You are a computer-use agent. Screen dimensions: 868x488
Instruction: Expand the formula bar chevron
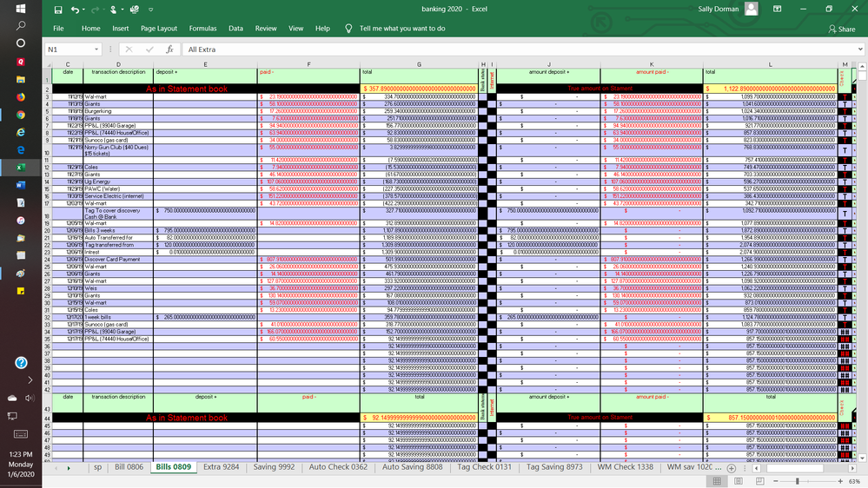pos(860,49)
